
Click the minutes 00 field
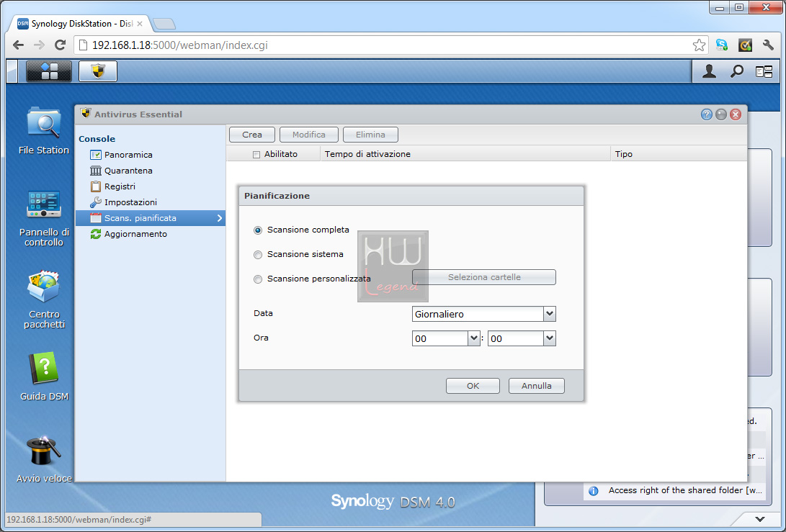[x=516, y=338]
